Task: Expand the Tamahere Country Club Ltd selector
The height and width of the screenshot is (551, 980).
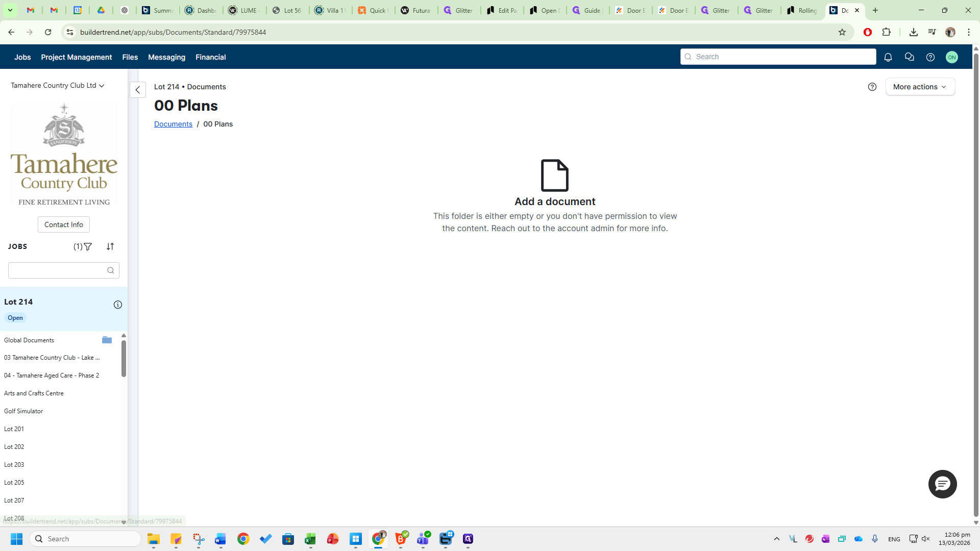Action: (58, 85)
